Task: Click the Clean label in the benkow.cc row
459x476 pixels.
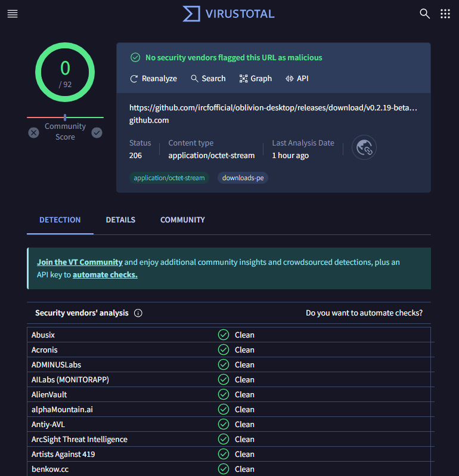Action: click(x=244, y=469)
